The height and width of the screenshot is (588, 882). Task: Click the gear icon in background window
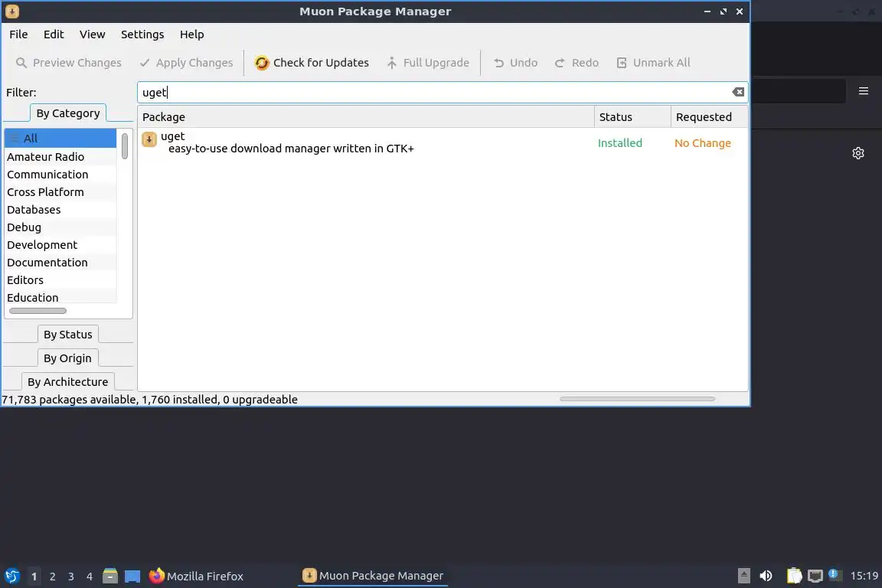(857, 153)
